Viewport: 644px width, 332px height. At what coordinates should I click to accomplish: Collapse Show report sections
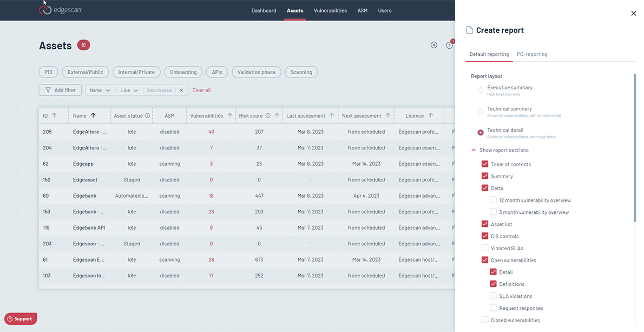pyautogui.click(x=500, y=150)
